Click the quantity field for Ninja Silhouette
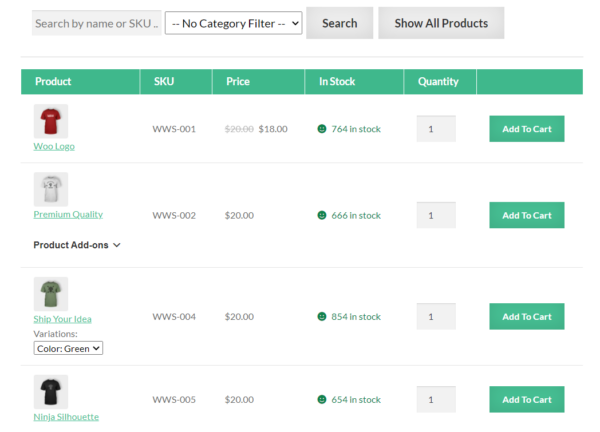 [x=436, y=399]
